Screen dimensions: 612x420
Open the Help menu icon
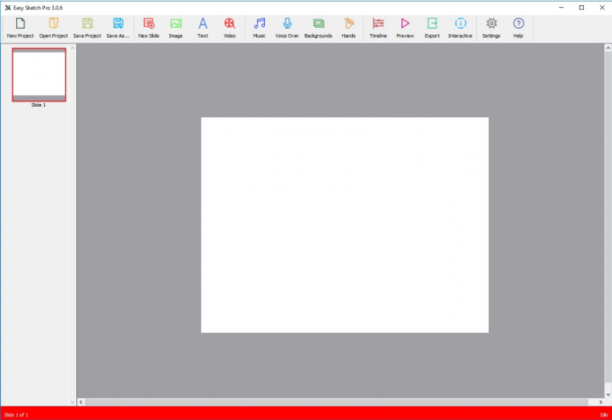(x=518, y=28)
